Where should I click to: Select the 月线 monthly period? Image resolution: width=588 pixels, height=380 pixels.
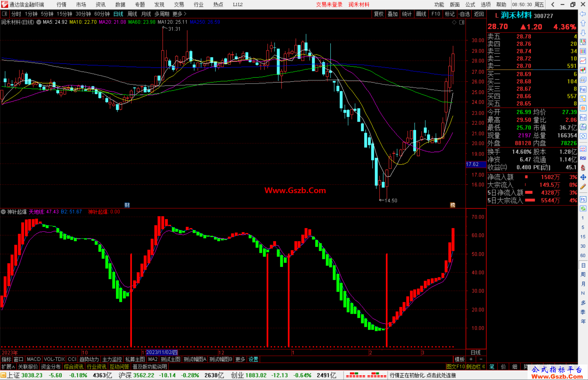click(146, 14)
